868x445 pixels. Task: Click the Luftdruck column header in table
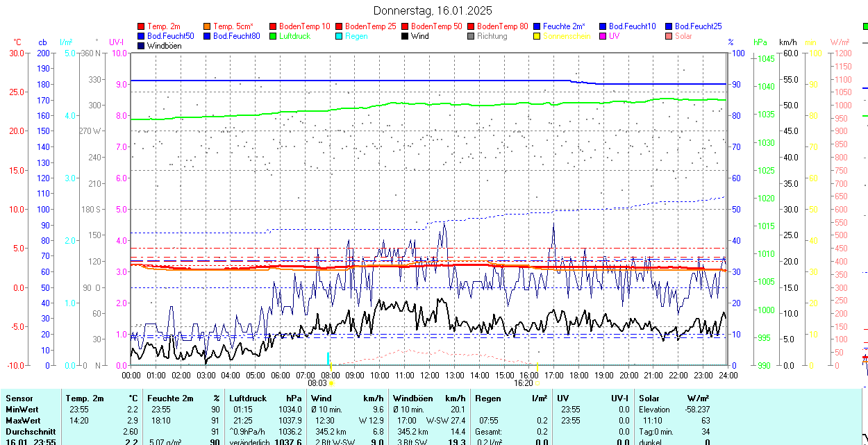(x=248, y=398)
